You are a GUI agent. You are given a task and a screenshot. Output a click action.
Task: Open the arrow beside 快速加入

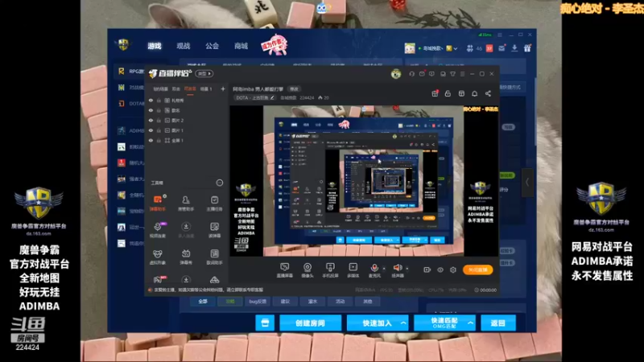tap(403, 323)
